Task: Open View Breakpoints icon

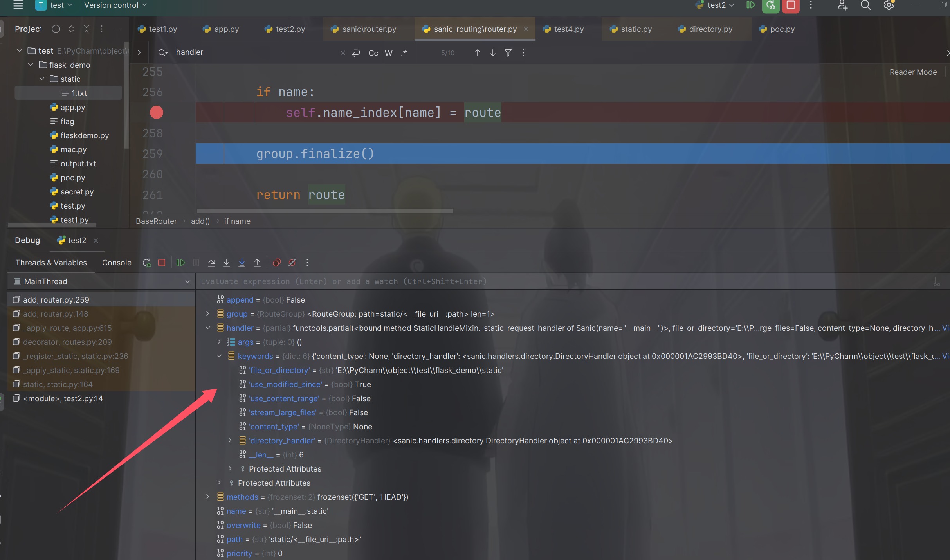Action: point(277,263)
